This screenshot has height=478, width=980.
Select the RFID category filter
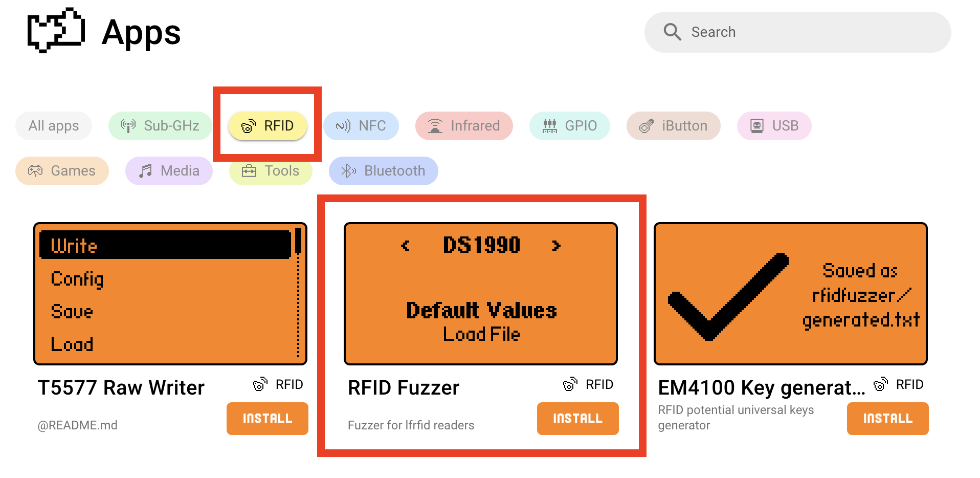coord(268,125)
